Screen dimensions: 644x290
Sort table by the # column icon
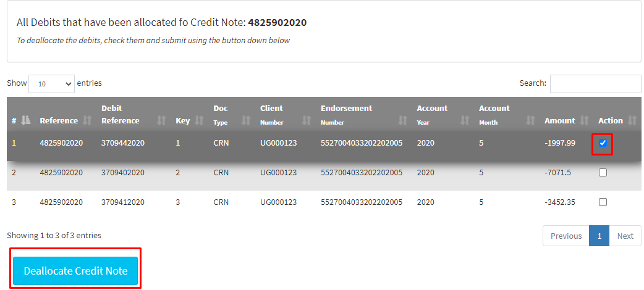click(25, 121)
